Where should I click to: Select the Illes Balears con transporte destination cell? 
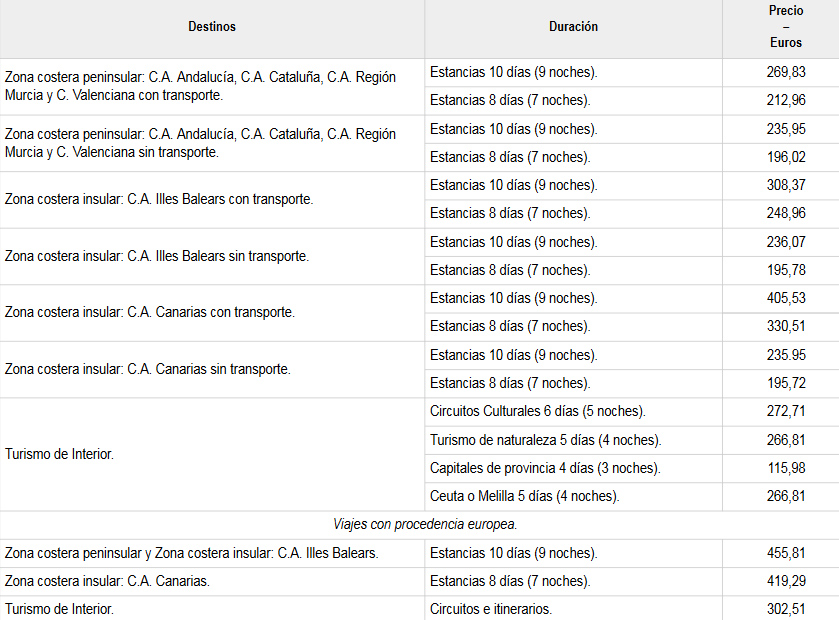coord(159,199)
